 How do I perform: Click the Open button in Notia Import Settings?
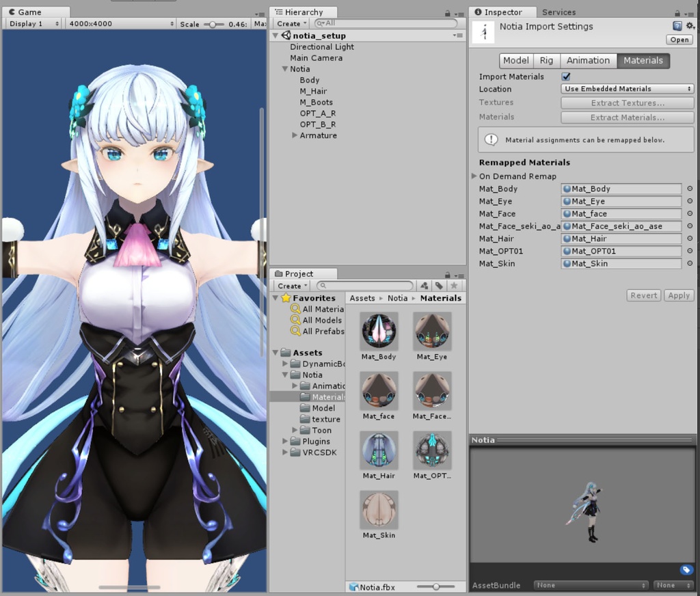[x=678, y=40]
